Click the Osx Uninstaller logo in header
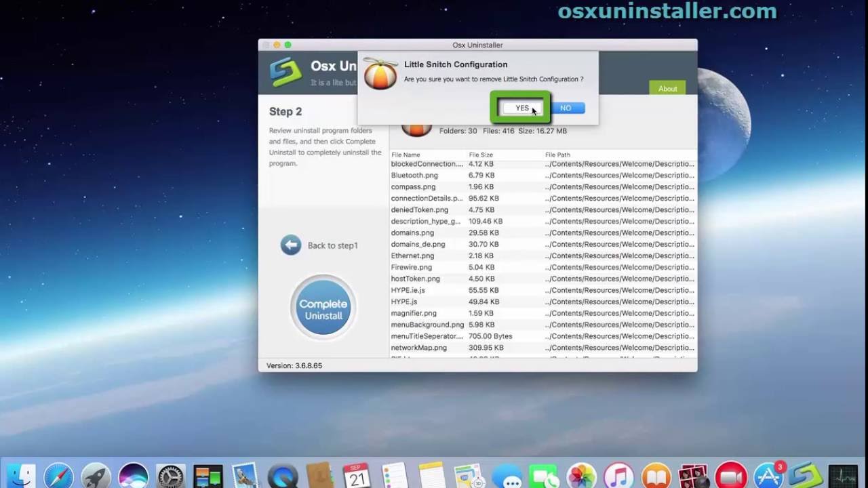This screenshot has width=868, height=488. coord(285,72)
